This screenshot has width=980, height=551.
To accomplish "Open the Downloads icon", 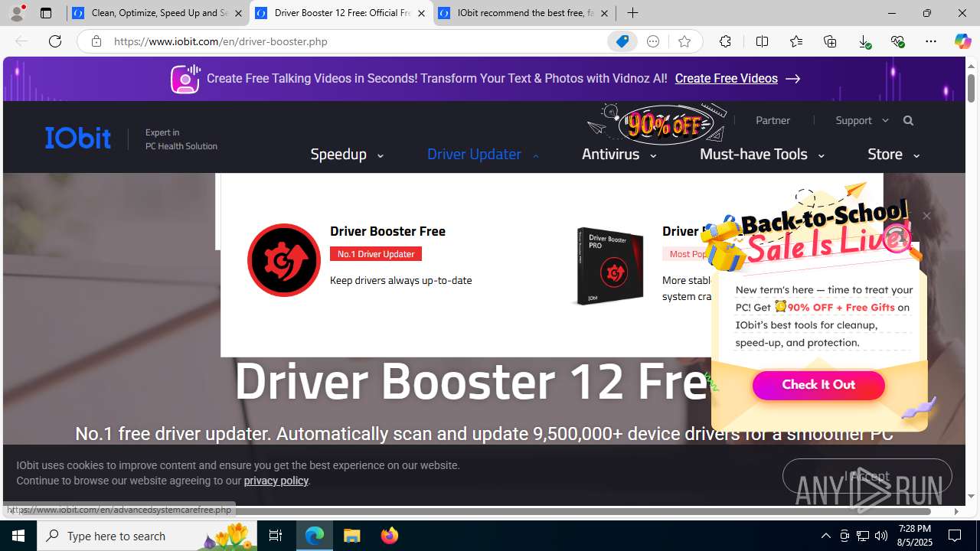I will pyautogui.click(x=864, y=41).
